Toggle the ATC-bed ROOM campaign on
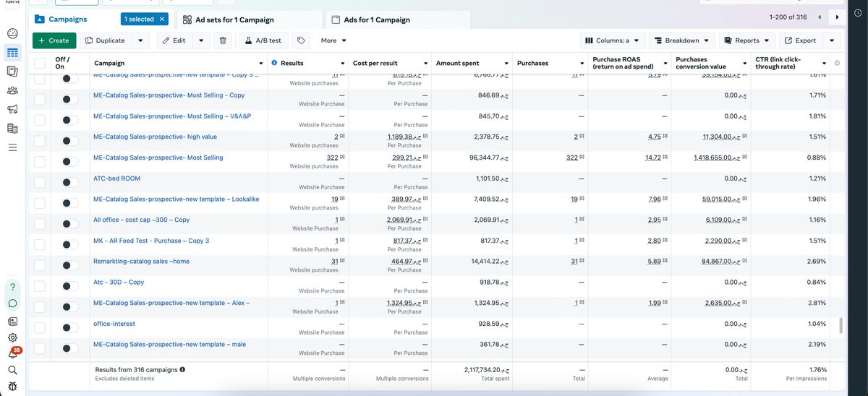 tap(70, 182)
